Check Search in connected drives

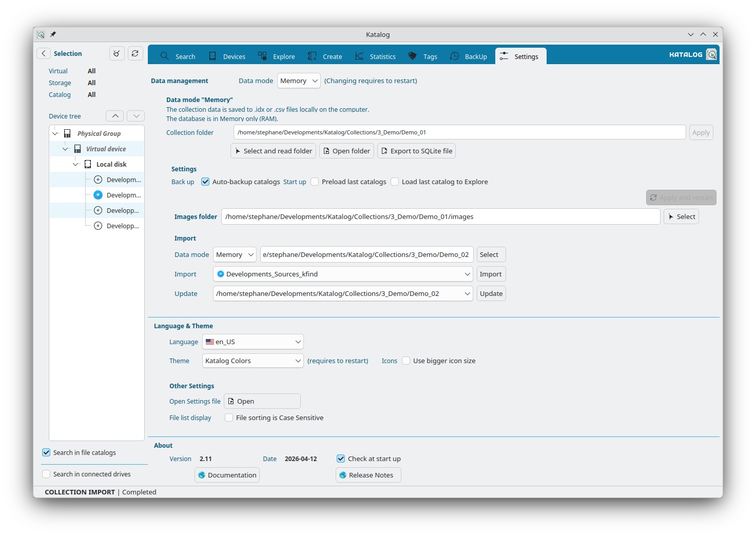click(x=46, y=473)
